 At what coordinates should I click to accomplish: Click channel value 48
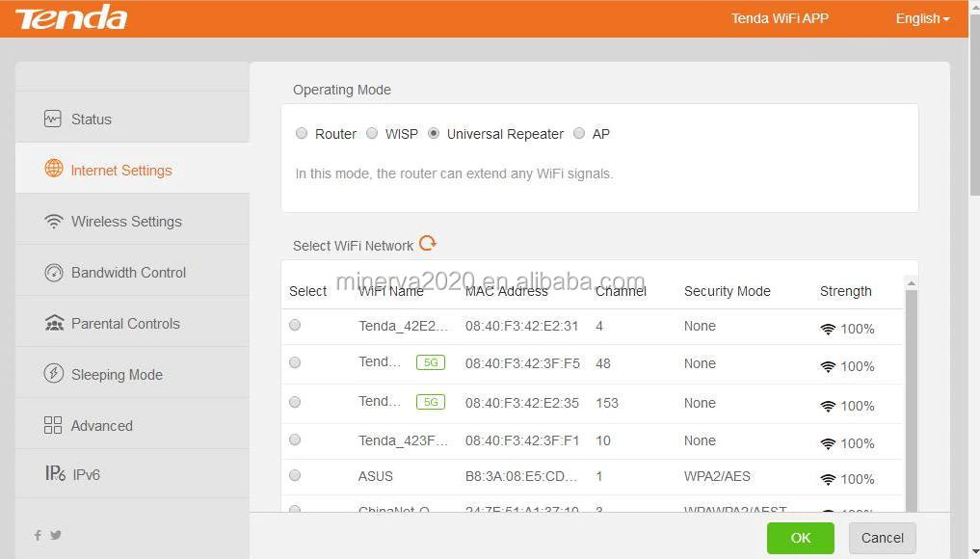tap(603, 364)
